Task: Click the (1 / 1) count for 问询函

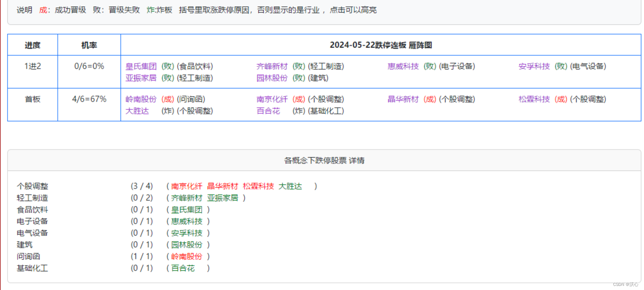Action: (x=142, y=257)
